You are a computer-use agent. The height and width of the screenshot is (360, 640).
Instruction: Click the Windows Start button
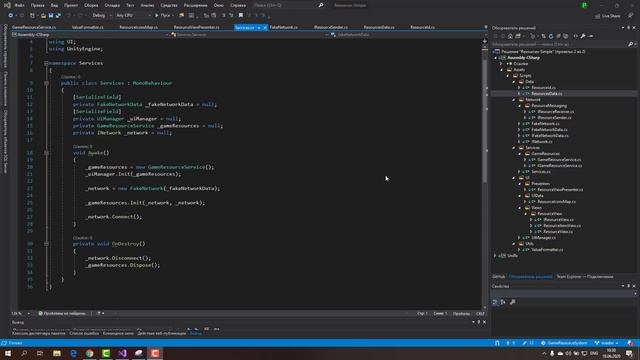pos(8,353)
